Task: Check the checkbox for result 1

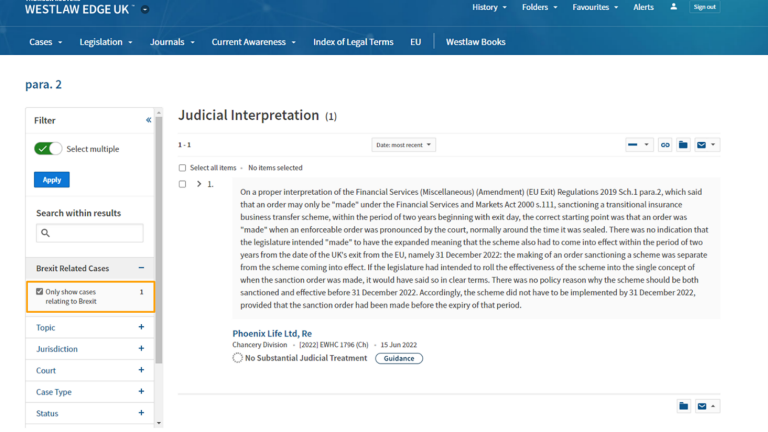Action: click(x=182, y=184)
